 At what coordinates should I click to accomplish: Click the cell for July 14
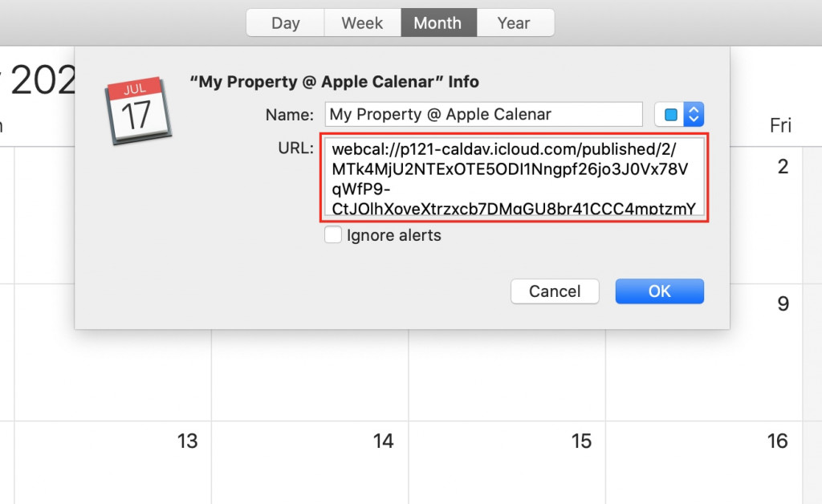coord(384,441)
